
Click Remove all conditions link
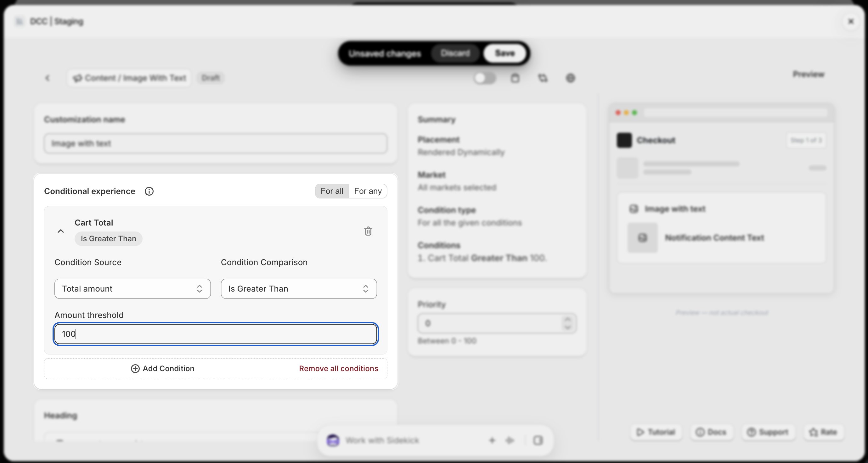click(x=338, y=368)
